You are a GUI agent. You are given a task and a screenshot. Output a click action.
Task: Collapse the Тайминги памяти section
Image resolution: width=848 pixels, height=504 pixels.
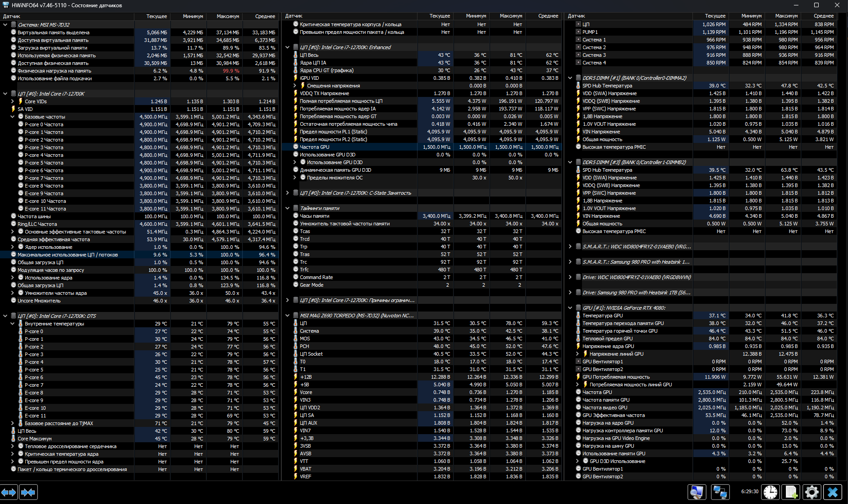(288, 208)
